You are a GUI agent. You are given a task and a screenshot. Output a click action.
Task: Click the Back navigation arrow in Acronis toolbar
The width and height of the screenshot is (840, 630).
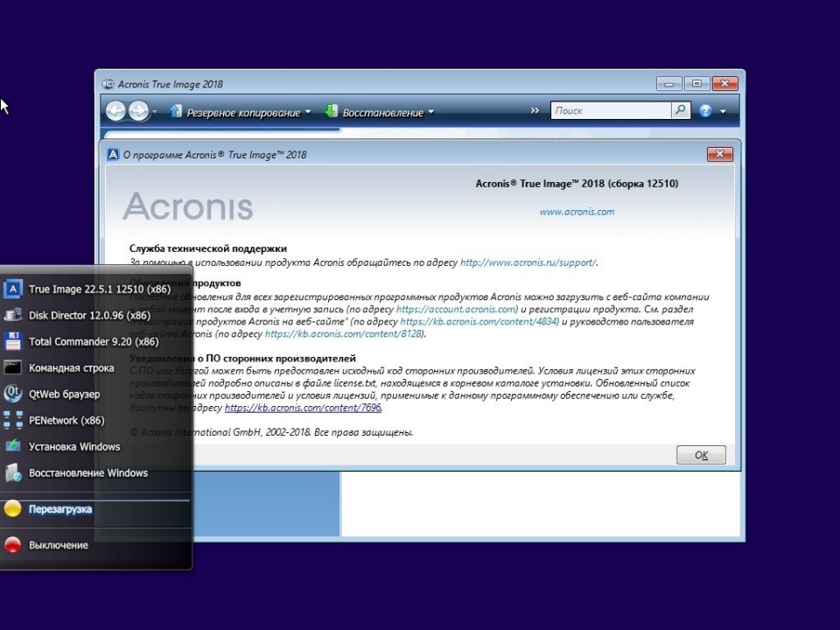[115, 111]
